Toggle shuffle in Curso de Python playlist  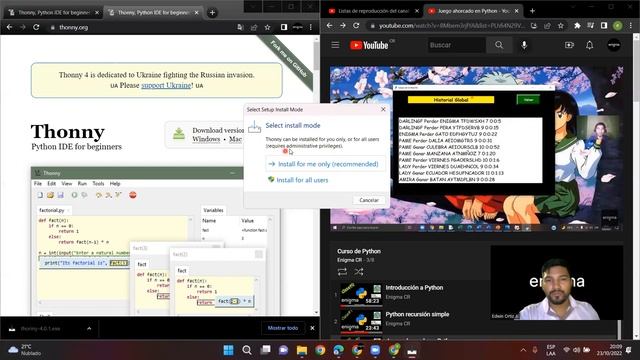coord(358,272)
